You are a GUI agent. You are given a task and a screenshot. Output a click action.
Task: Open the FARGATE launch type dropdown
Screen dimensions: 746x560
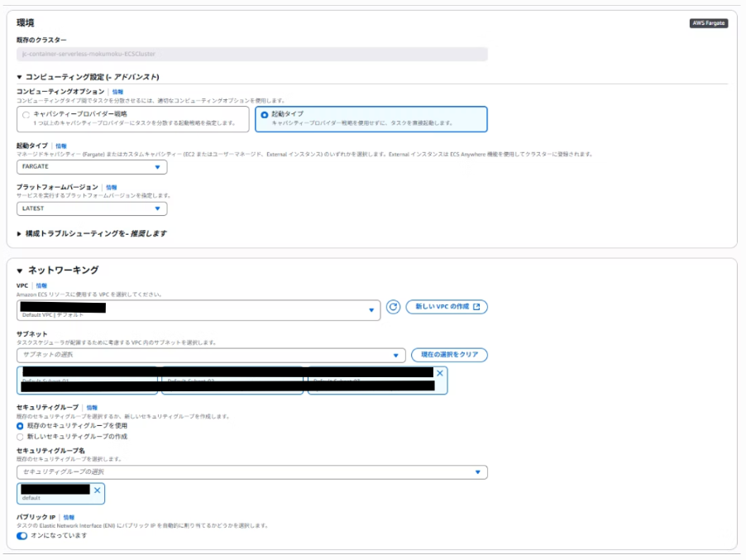92,167
